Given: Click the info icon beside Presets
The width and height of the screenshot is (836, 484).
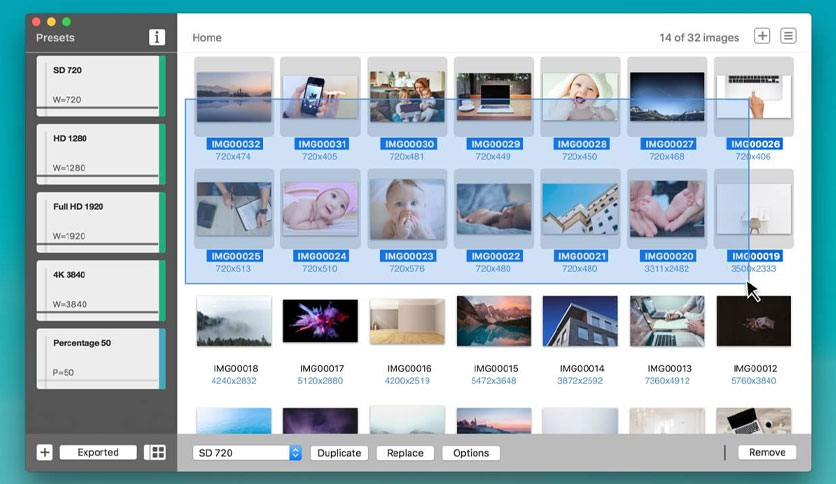Looking at the screenshot, I should pyautogui.click(x=156, y=37).
